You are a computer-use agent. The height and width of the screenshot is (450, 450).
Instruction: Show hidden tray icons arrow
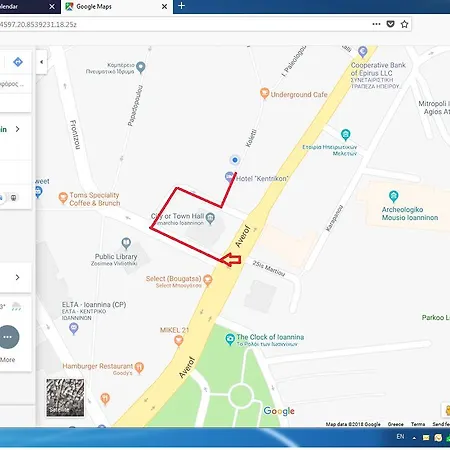(414, 438)
